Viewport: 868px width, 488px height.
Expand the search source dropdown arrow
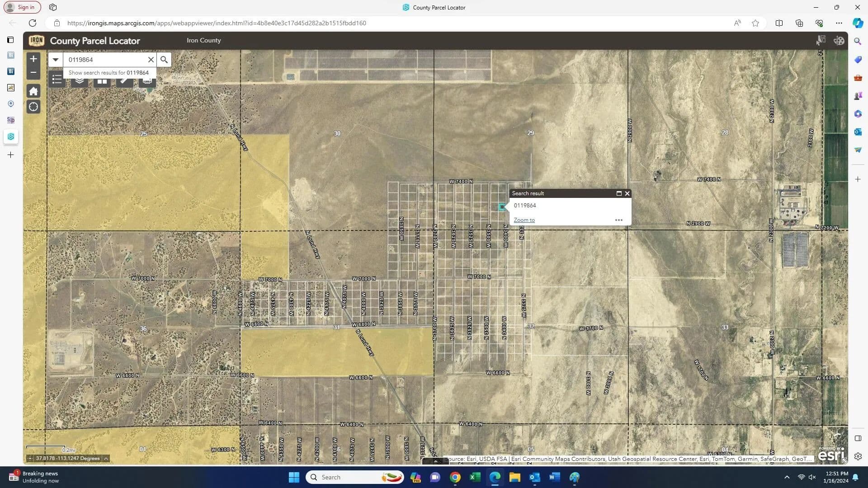click(x=56, y=60)
